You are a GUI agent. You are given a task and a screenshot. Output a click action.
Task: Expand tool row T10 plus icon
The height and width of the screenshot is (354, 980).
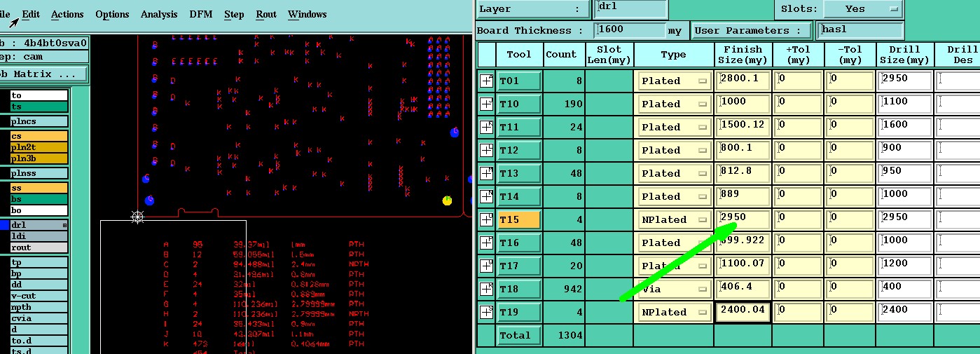(486, 104)
